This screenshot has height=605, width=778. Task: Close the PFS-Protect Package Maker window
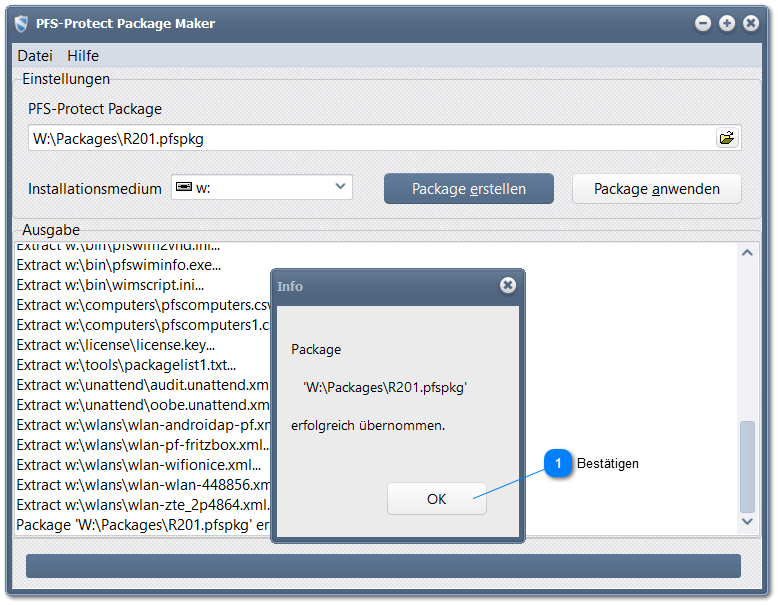pyautogui.click(x=751, y=23)
